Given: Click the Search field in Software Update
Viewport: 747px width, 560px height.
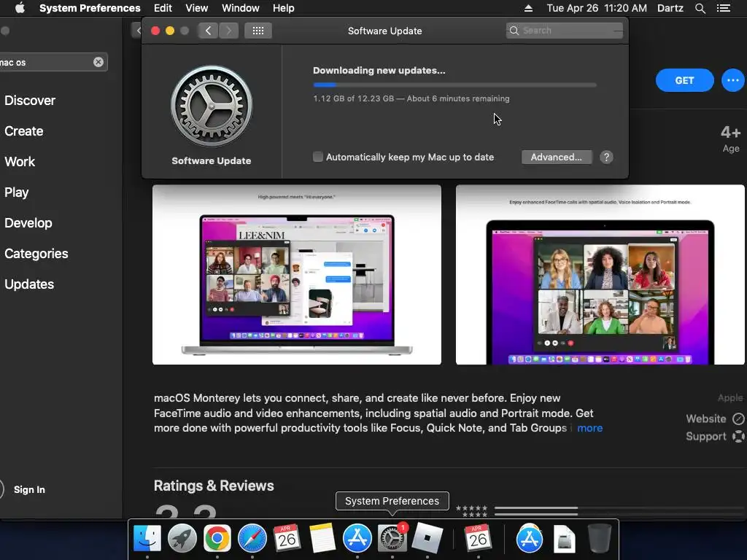Looking at the screenshot, I should pyautogui.click(x=565, y=31).
